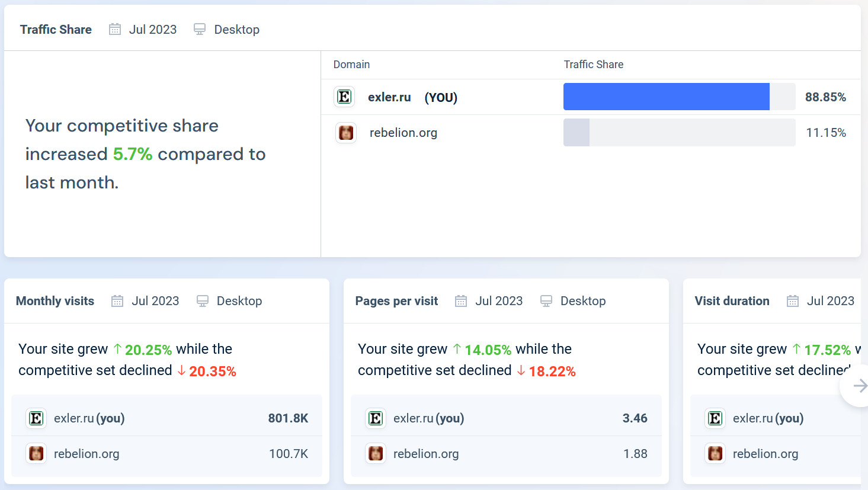
Task: Click the desktop monitor icon in Traffic Share header
Action: 200,30
